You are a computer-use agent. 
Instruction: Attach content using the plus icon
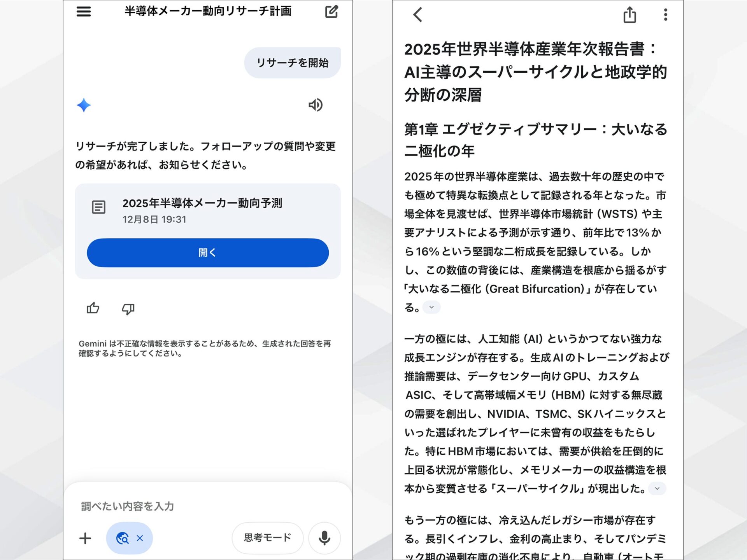coord(85,538)
